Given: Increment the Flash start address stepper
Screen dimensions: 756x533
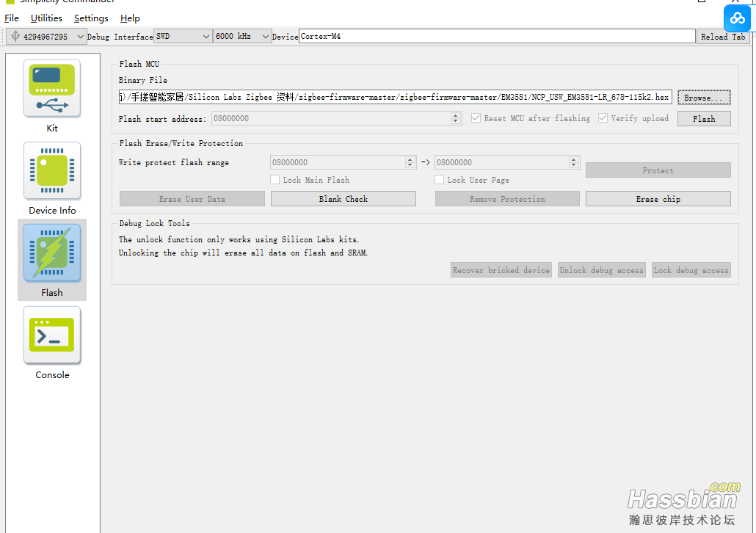Looking at the screenshot, I should pyautogui.click(x=456, y=115).
